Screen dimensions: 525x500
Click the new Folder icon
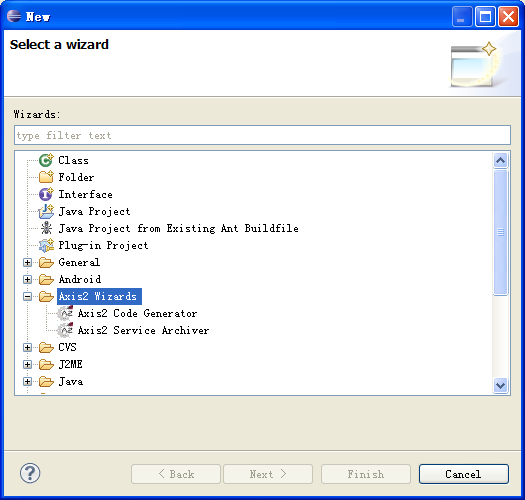pyautogui.click(x=46, y=177)
